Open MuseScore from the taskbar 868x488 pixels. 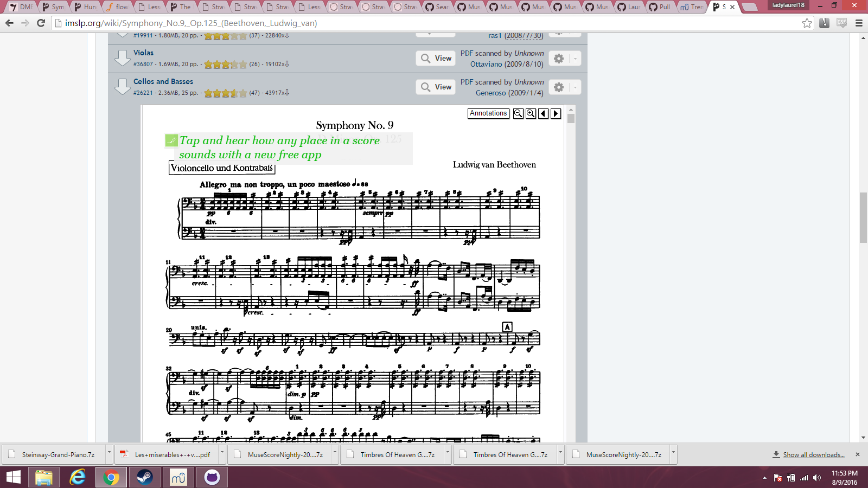tap(178, 477)
